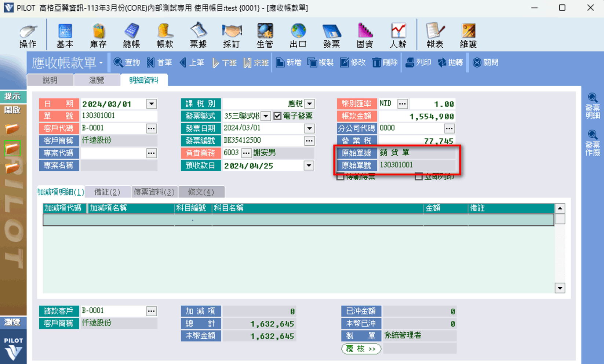Expand the 預收款日 date dropdown
Viewport: 604px width, 364px height.
[x=309, y=166]
